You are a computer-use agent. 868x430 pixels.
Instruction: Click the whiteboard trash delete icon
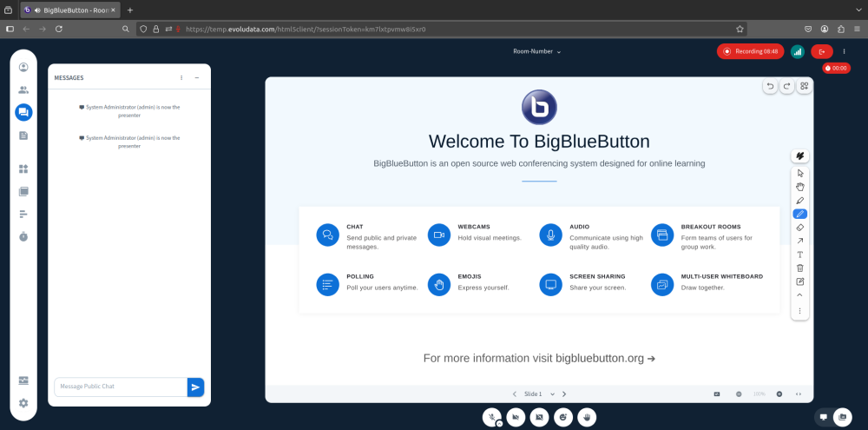[800, 268]
